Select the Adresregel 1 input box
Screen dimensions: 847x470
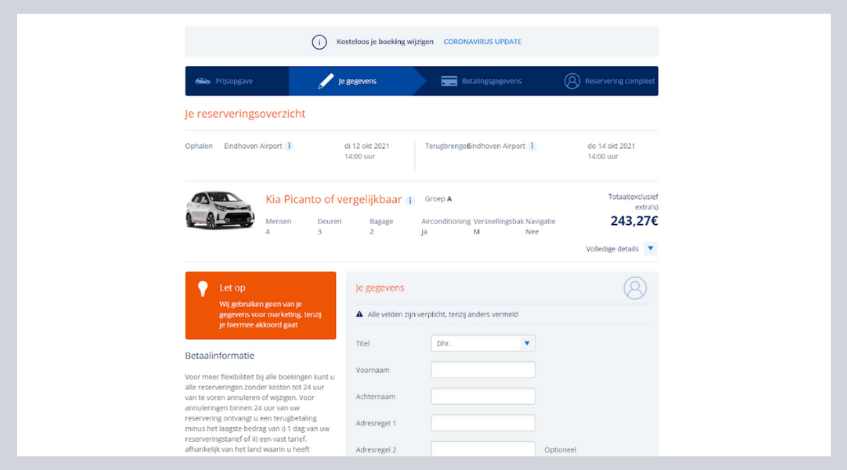(x=483, y=423)
